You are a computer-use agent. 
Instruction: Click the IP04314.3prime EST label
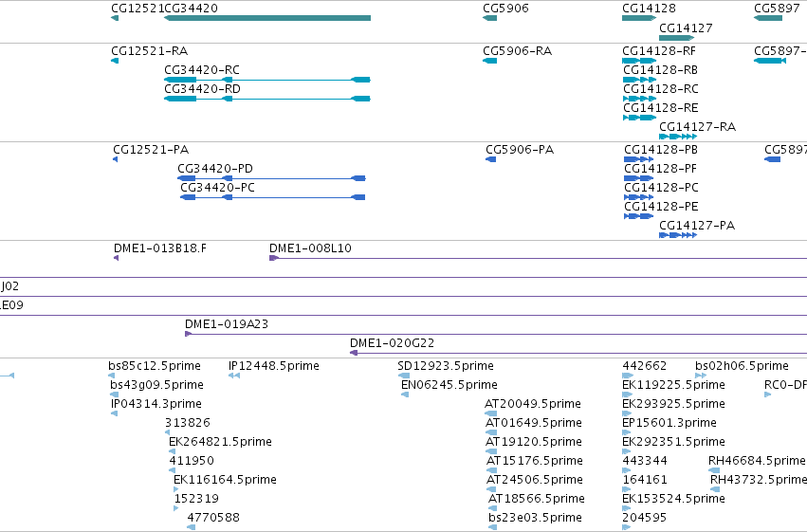pos(156,404)
